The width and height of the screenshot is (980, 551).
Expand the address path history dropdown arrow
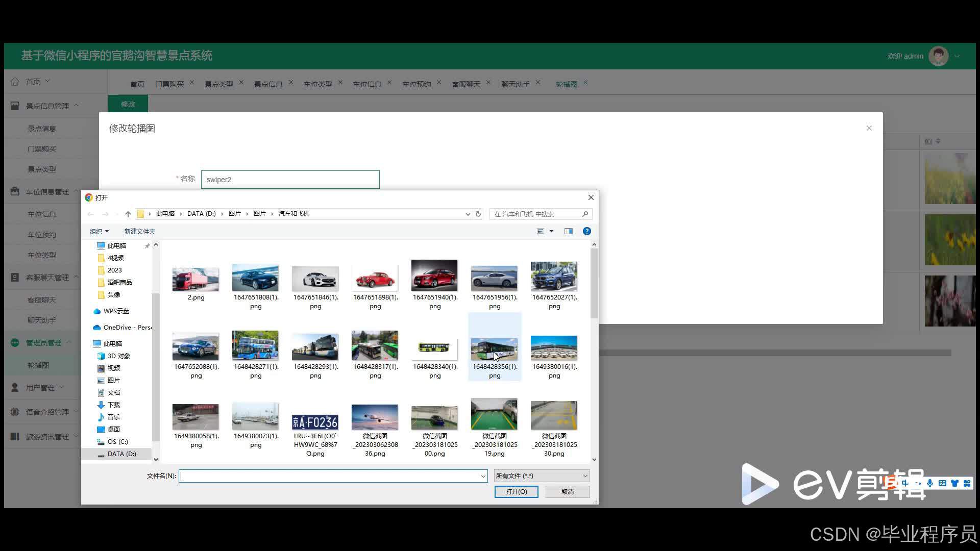point(468,214)
